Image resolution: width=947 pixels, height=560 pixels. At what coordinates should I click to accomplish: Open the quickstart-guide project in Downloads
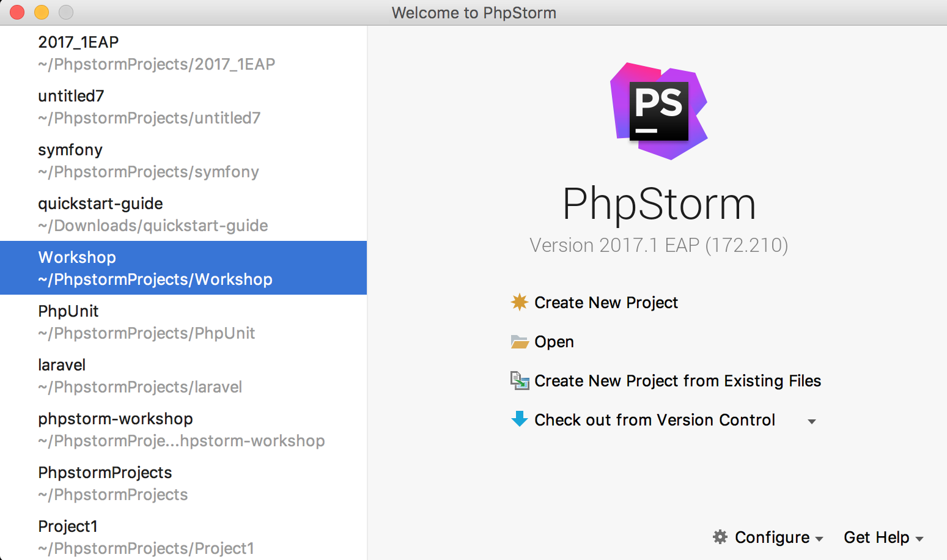(x=153, y=214)
